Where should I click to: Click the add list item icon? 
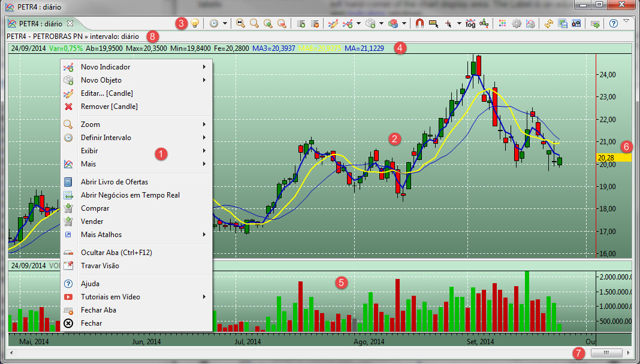click(301, 23)
